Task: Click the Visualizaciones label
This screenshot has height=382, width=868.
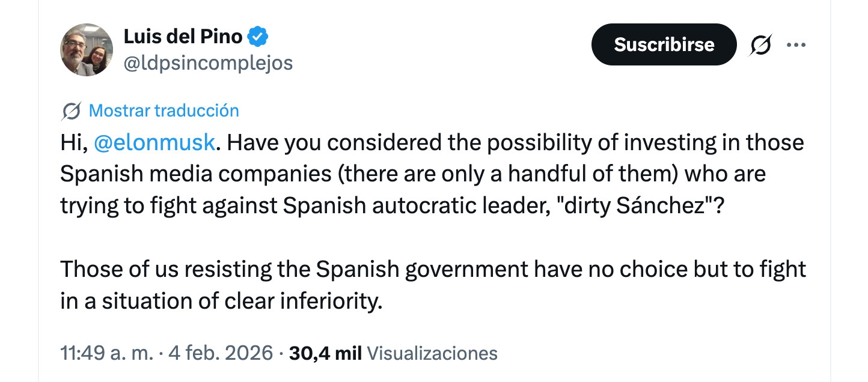Action: click(432, 353)
